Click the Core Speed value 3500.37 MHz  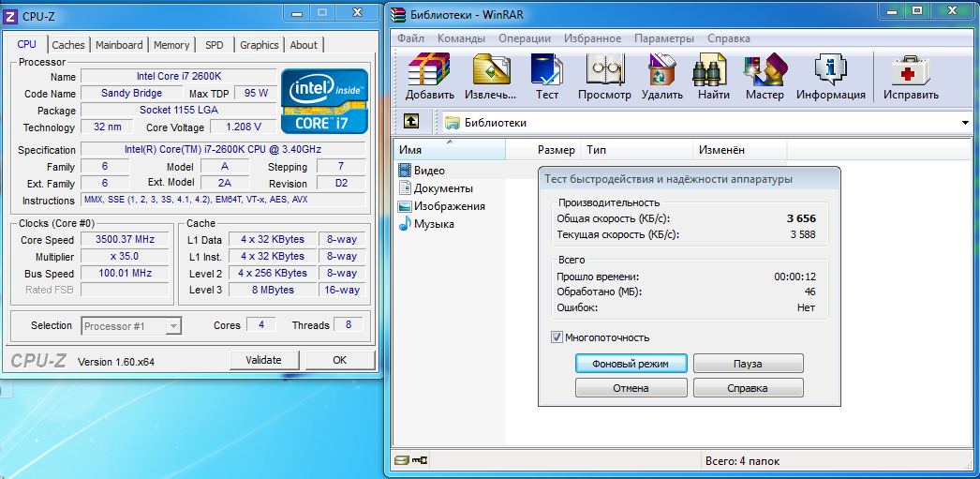[125, 240]
